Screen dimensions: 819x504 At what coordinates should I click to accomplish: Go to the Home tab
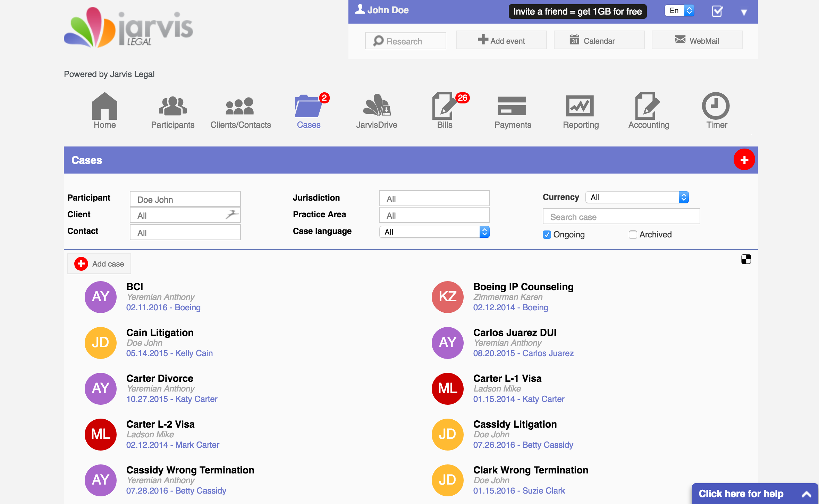[x=104, y=111]
